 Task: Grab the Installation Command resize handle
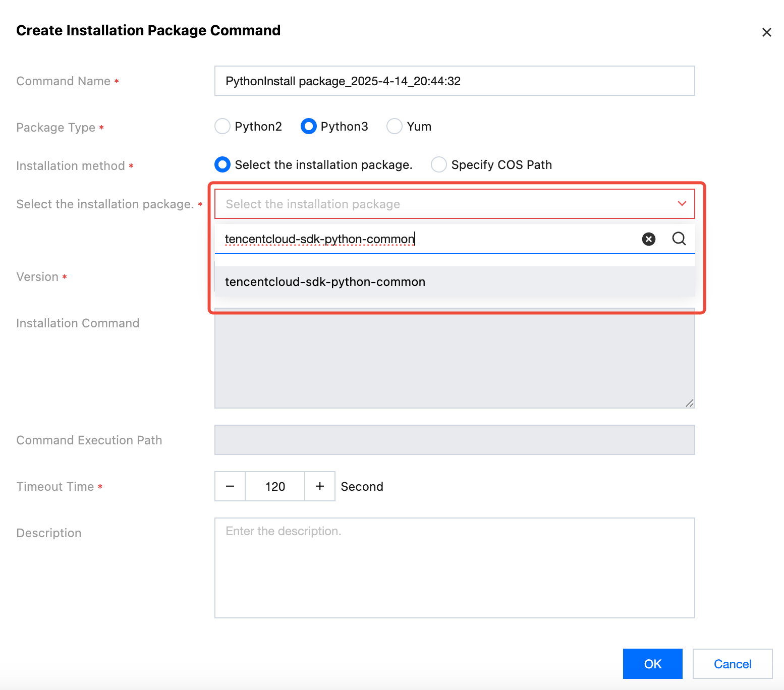click(690, 403)
